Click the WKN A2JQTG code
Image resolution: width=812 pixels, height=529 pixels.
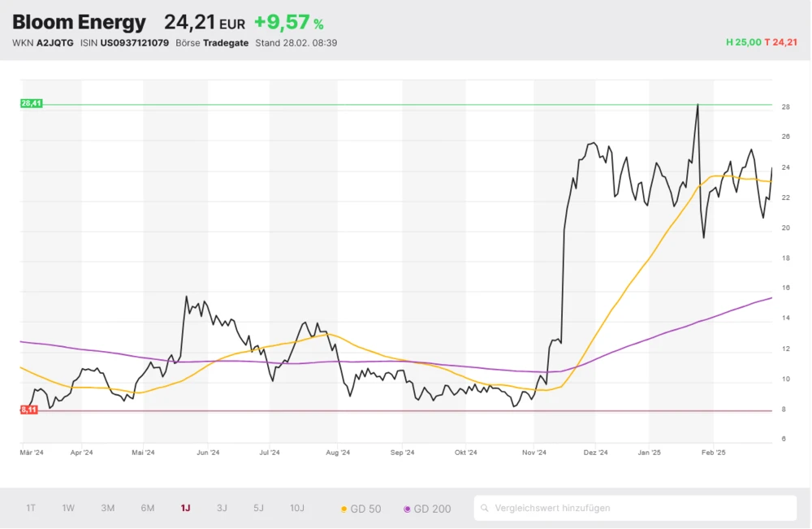click(54, 43)
